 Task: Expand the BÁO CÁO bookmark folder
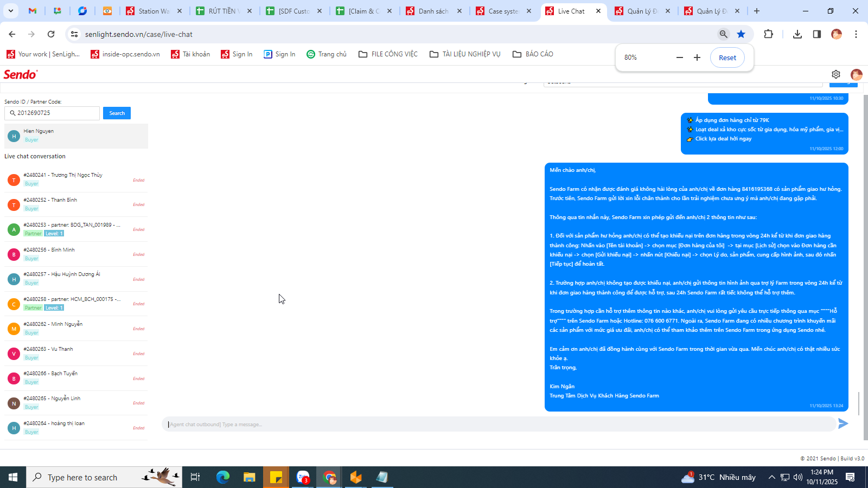tap(533, 54)
